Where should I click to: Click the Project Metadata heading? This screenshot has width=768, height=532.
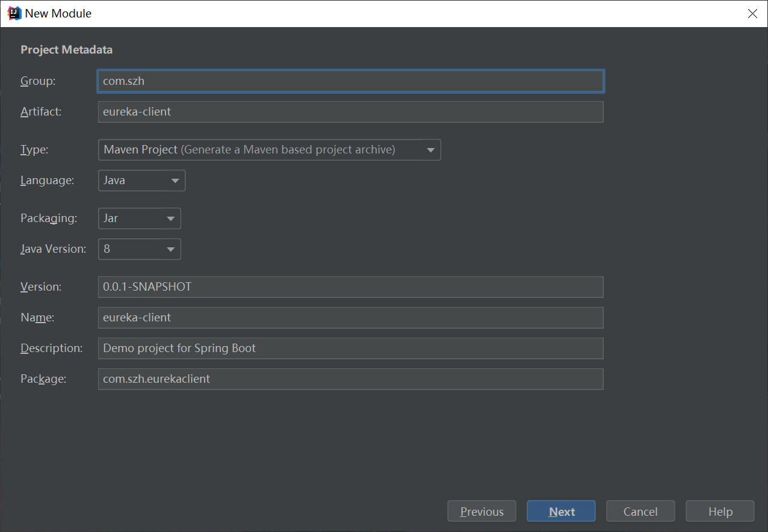(x=66, y=50)
